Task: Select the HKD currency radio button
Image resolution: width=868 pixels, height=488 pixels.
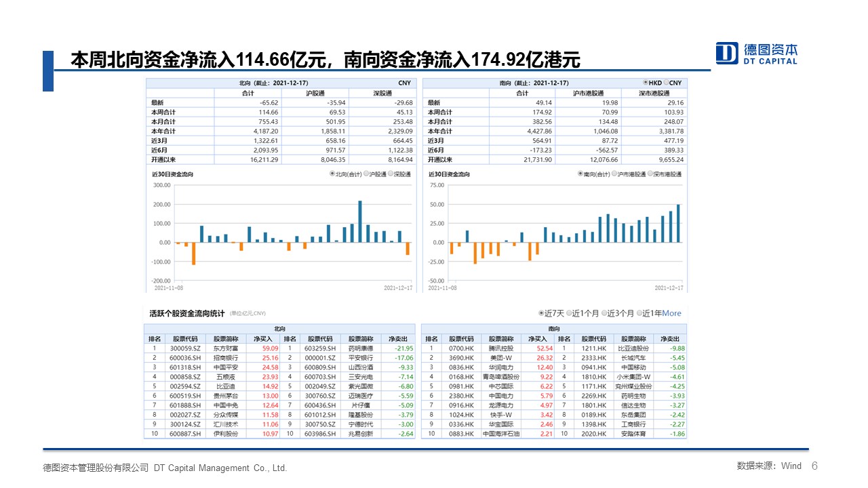Action: click(x=645, y=83)
